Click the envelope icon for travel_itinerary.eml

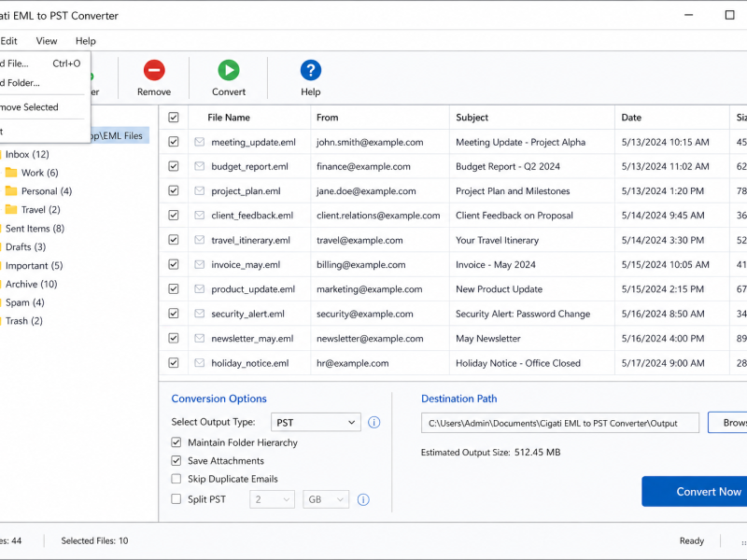(x=200, y=240)
